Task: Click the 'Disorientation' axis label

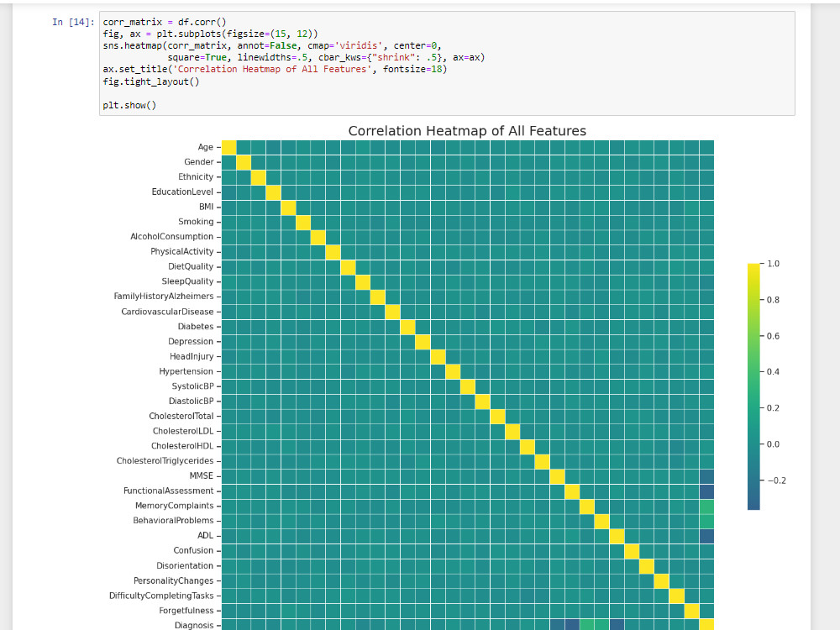Action: tap(185, 565)
